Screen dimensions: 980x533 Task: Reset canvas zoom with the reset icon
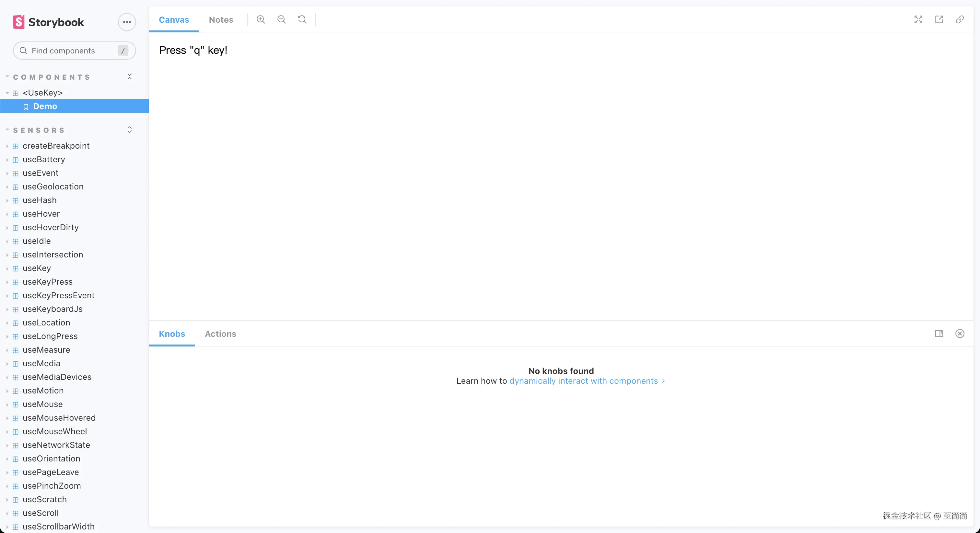pos(302,19)
